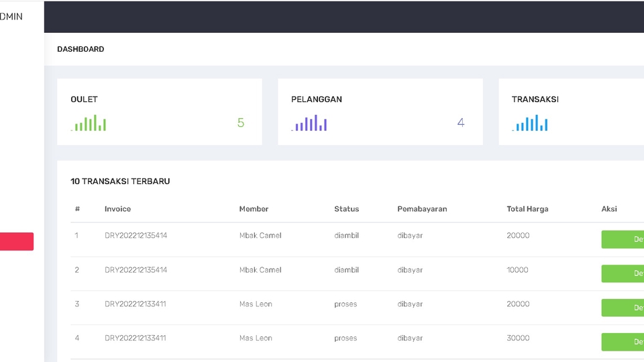Screen dimensions: 644x362
Task: Select the OULET card title
Action: point(85,99)
